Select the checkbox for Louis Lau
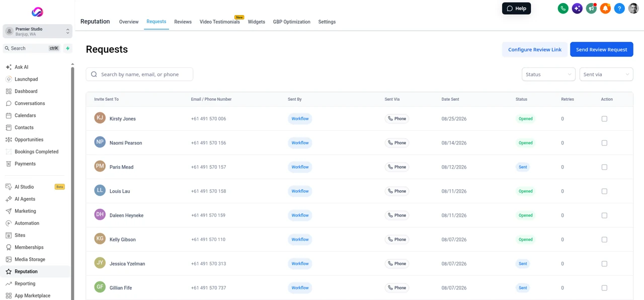This screenshot has width=644, height=300. (x=604, y=191)
